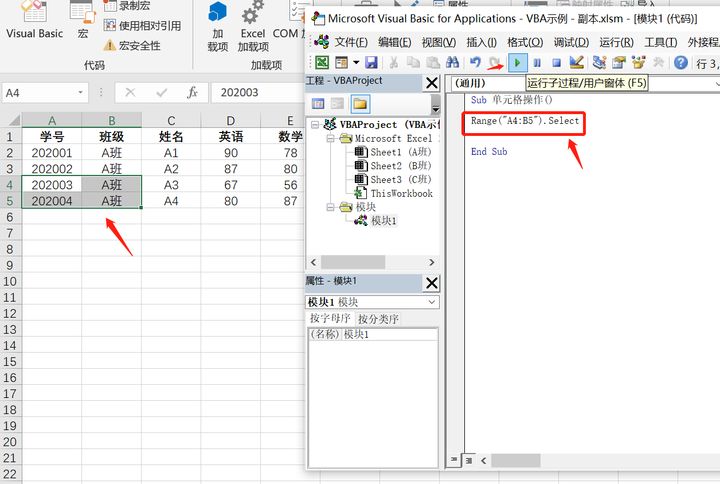Open 编辑(E) menu in VBA editor
This screenshot has height=484, width=720.
pos(394,42)
